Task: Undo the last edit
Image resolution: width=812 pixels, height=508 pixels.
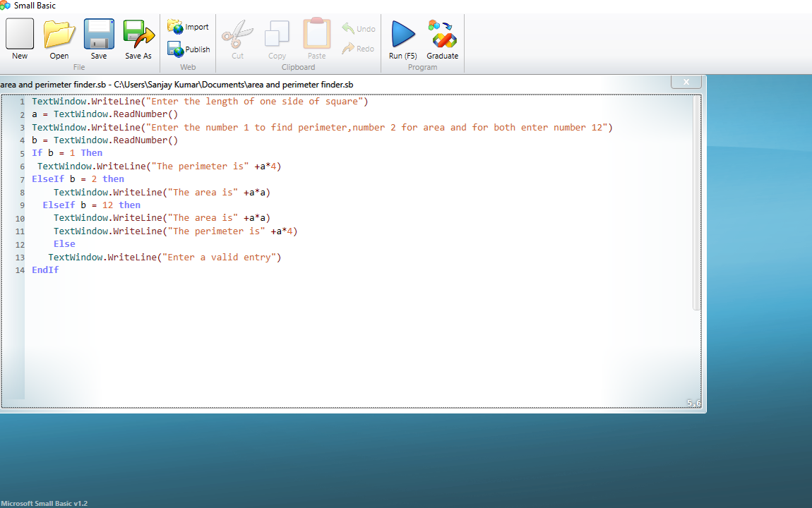Action: [359, 29]
